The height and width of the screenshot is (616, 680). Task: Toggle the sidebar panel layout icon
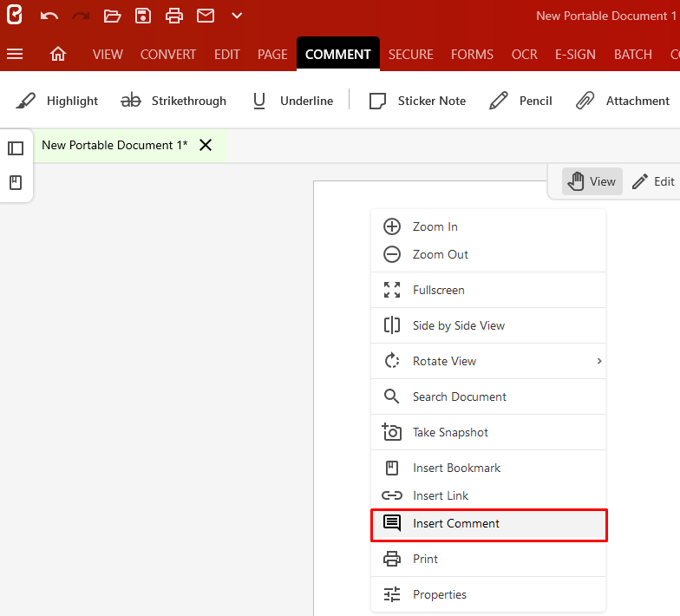(x=16, y=148)
